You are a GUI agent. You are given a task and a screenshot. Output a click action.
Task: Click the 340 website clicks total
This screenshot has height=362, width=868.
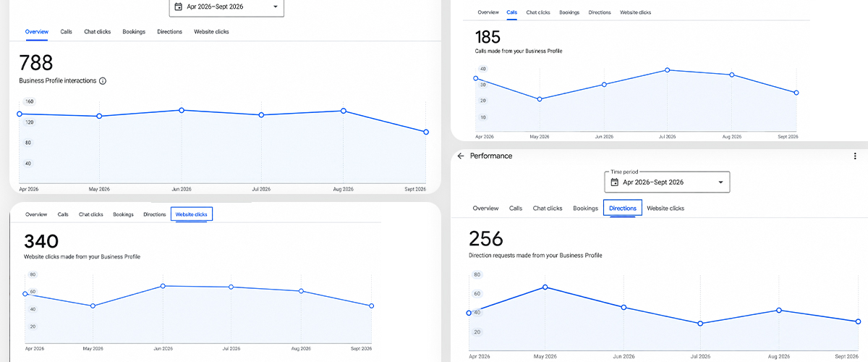[x=41, y=241]
